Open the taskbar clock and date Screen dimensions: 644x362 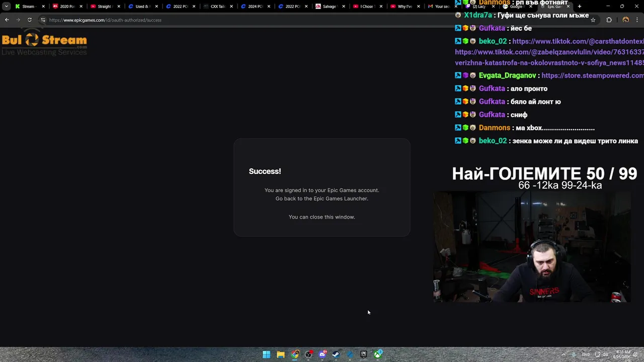click(x=623, y=354)
